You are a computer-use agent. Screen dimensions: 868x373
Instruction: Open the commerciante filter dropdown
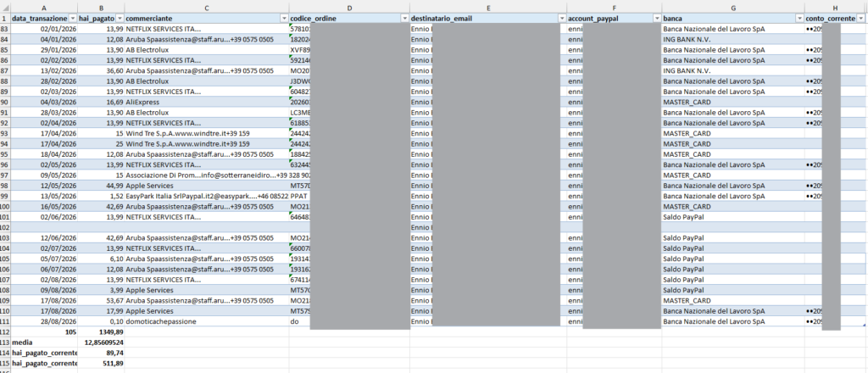tap(284, 19)
